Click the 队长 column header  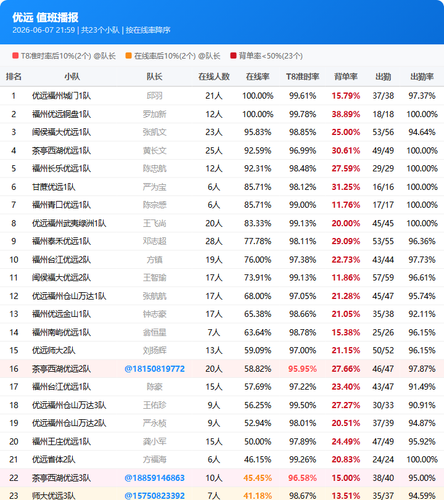click(x=154, y=77)
